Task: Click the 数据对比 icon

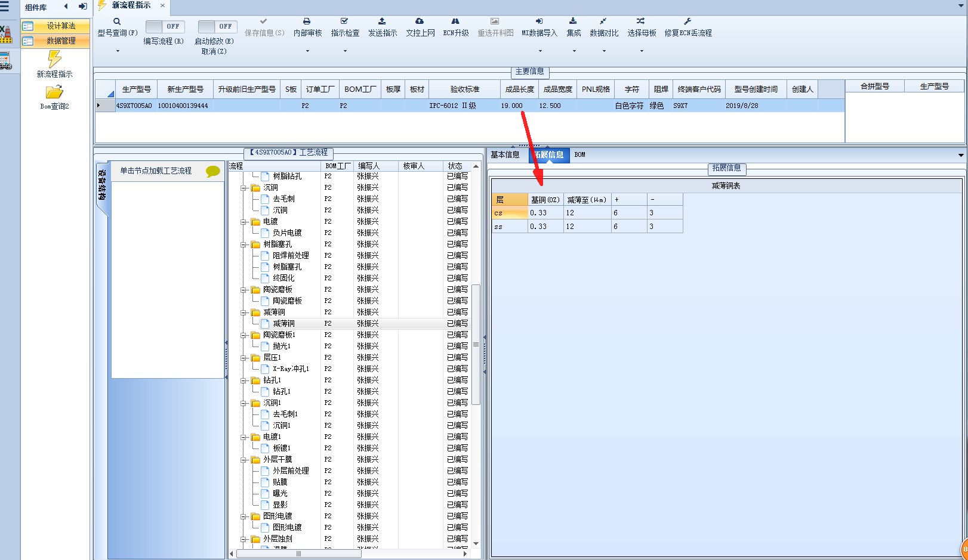Action: click(x=603, y=21)
